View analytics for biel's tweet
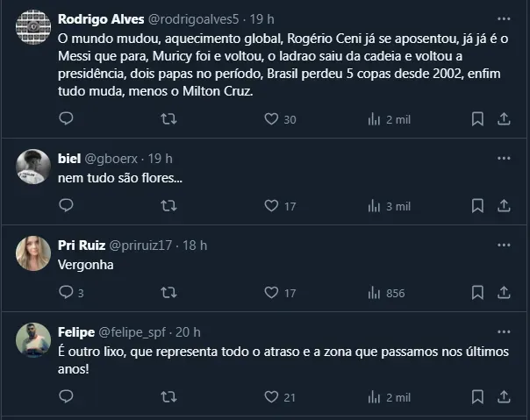The width and height of the screenshot is (530, 420). pos(374,206)
